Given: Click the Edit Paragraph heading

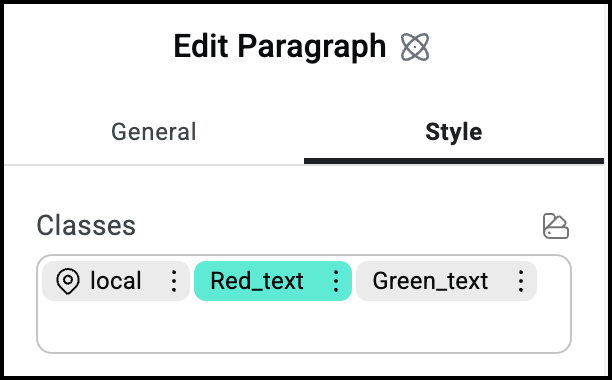Looking at the screenshot, I should click(280, 47).
